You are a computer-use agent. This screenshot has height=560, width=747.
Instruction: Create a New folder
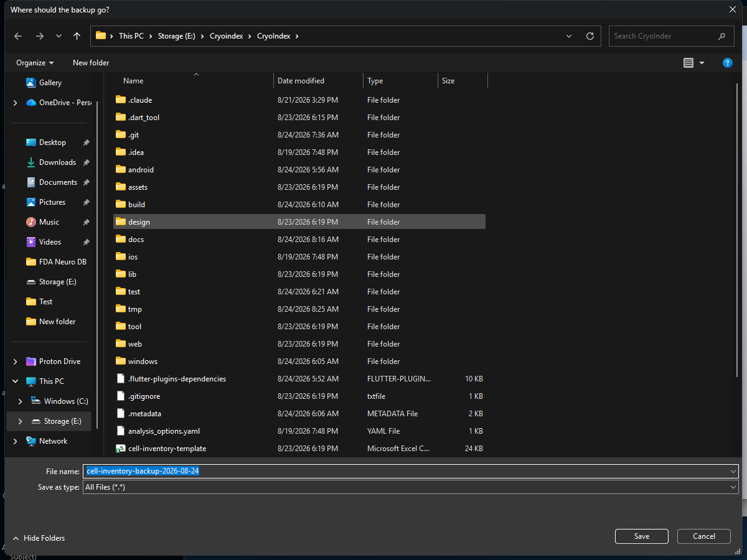click(91, 63)
